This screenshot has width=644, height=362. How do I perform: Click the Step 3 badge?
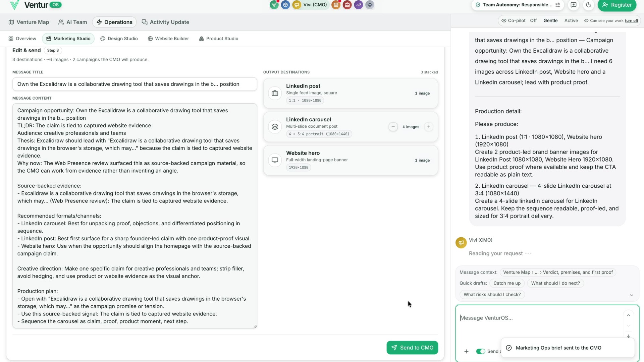pos(53,50)
